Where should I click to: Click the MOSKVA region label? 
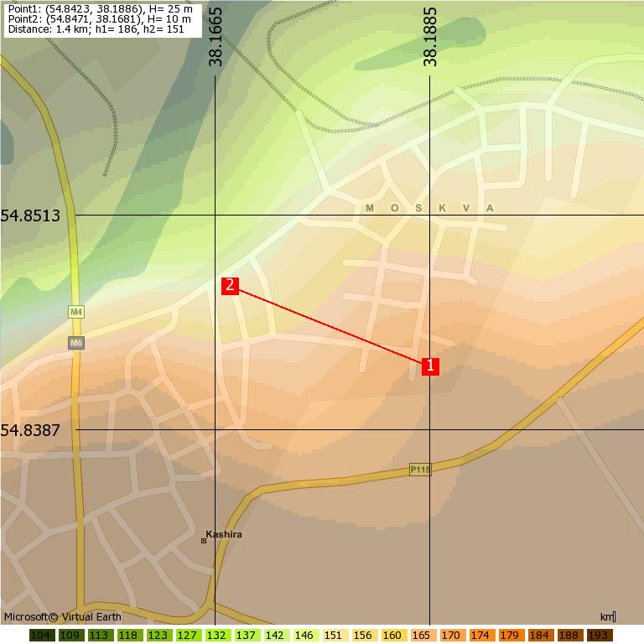point(429,208)
